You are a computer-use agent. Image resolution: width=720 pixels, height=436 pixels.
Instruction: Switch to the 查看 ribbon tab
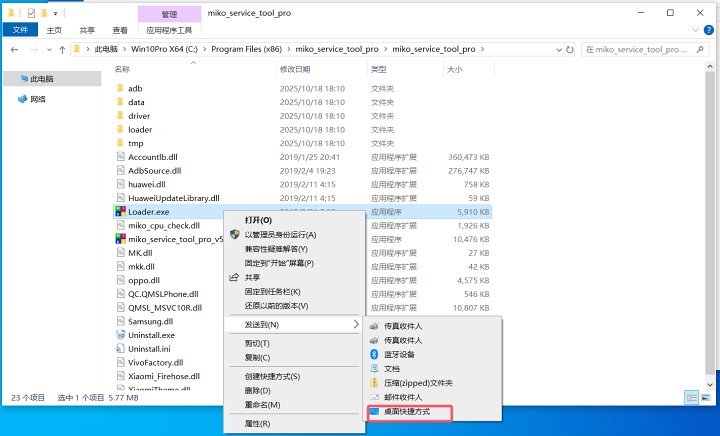click(x=120, y=30)
